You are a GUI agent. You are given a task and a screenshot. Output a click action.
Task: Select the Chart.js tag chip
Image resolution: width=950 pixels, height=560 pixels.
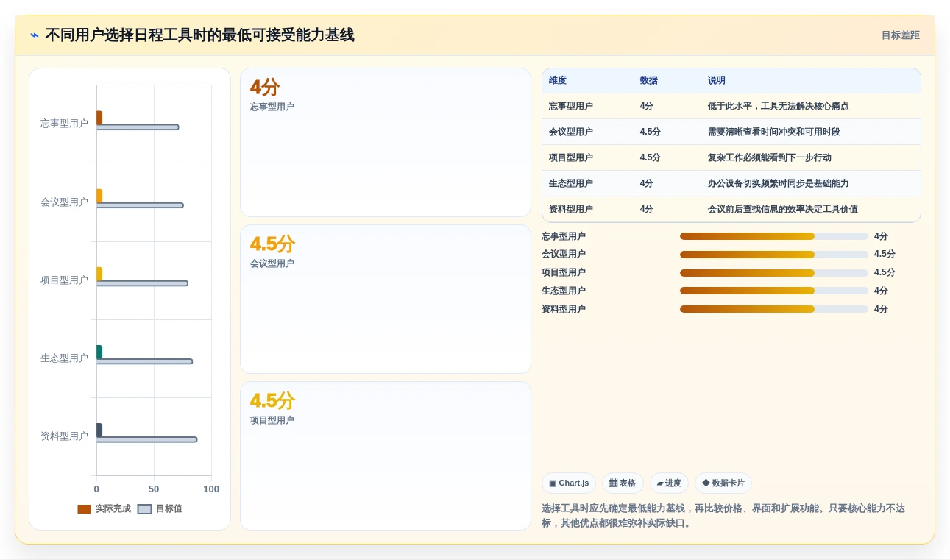coord(569,483)
